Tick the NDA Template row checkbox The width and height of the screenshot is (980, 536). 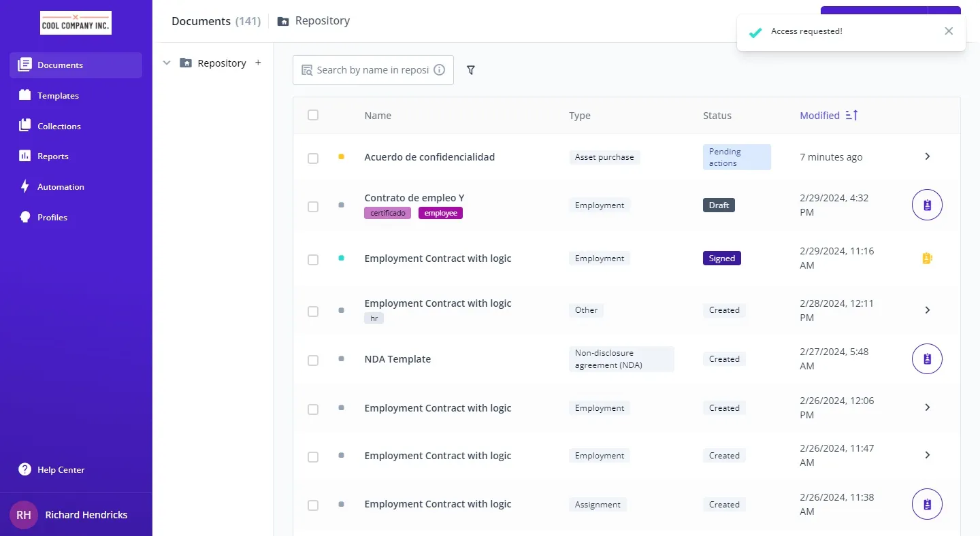[313, 360]
